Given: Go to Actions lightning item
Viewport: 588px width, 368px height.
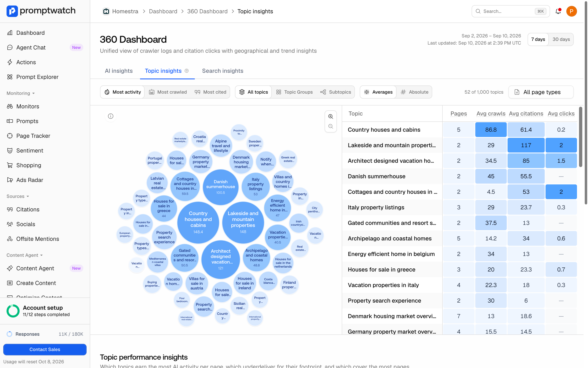Looking at the screenshot, I should click(x=45, y=62).
